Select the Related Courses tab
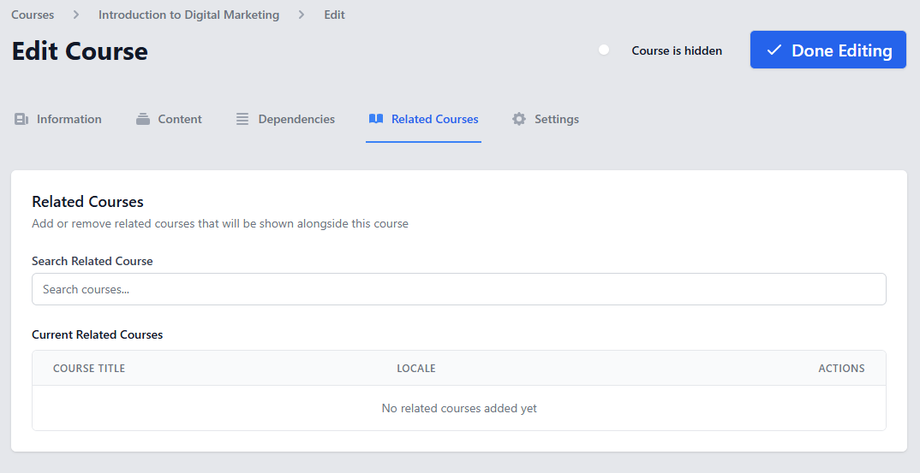Screen dimensions: 920x473 pos(434,119)
